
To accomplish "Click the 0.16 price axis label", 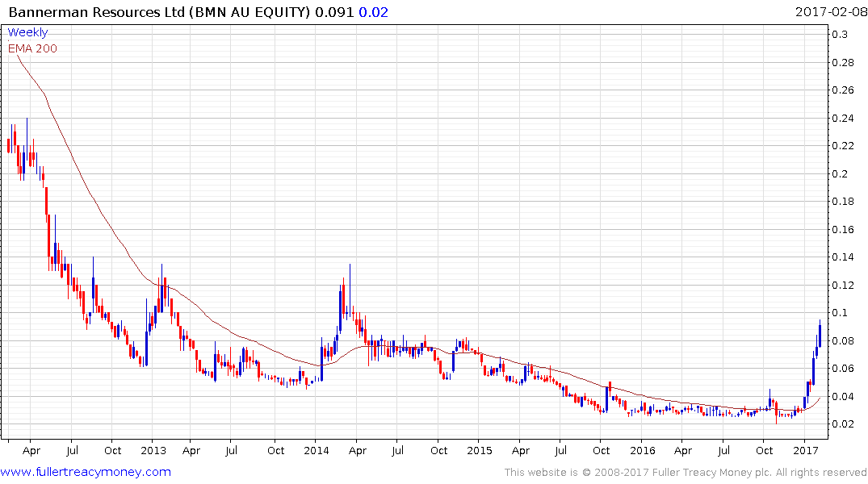I will (843, 230).
